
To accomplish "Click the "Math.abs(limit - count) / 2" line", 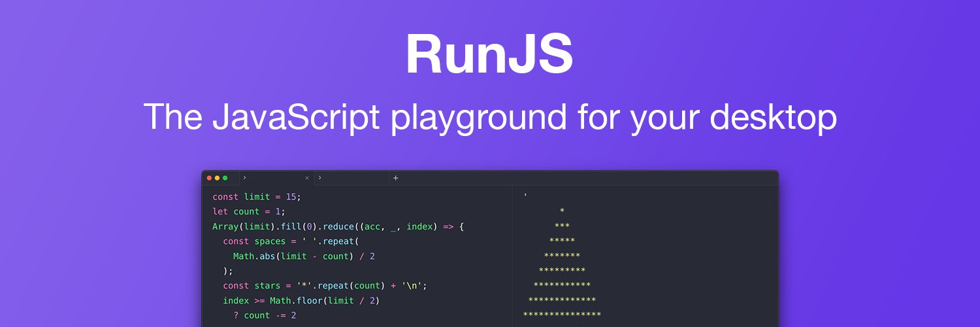I will click(x=304, y=256).
